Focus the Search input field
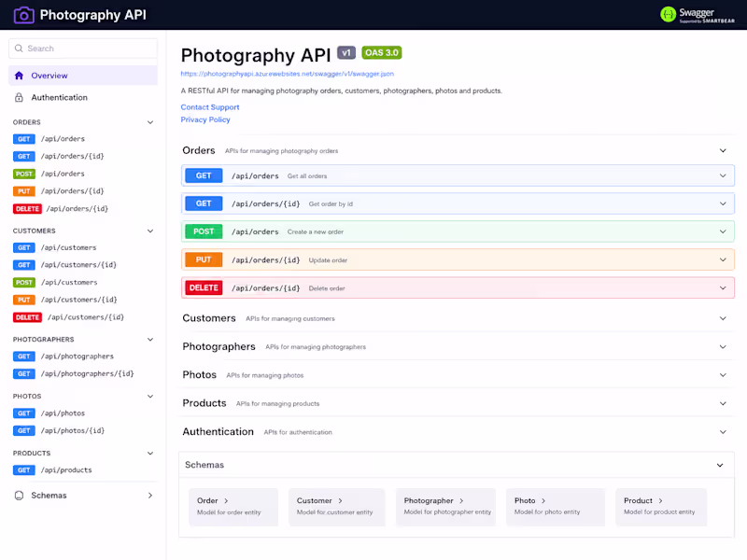Screen dimensions: 747x560 83,49
